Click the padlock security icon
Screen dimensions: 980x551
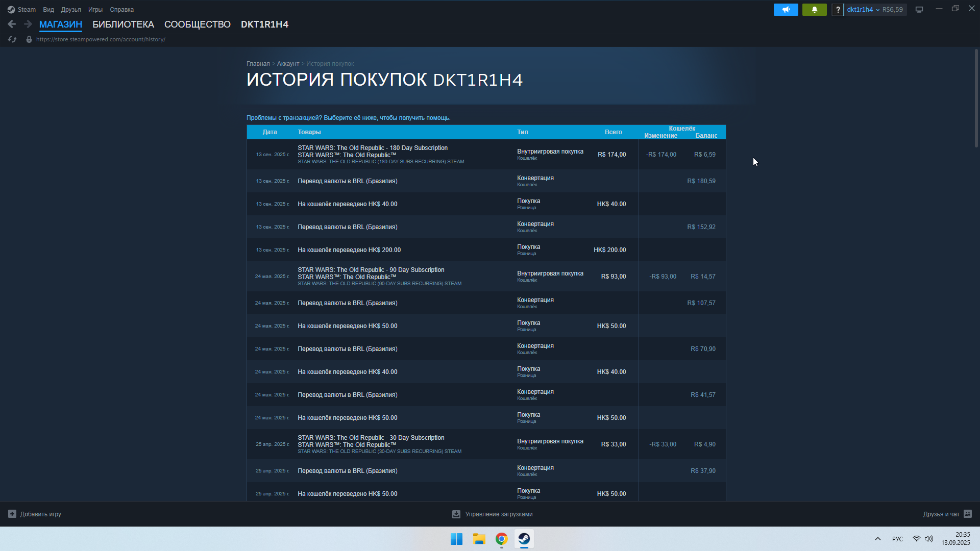coord(29,39)
